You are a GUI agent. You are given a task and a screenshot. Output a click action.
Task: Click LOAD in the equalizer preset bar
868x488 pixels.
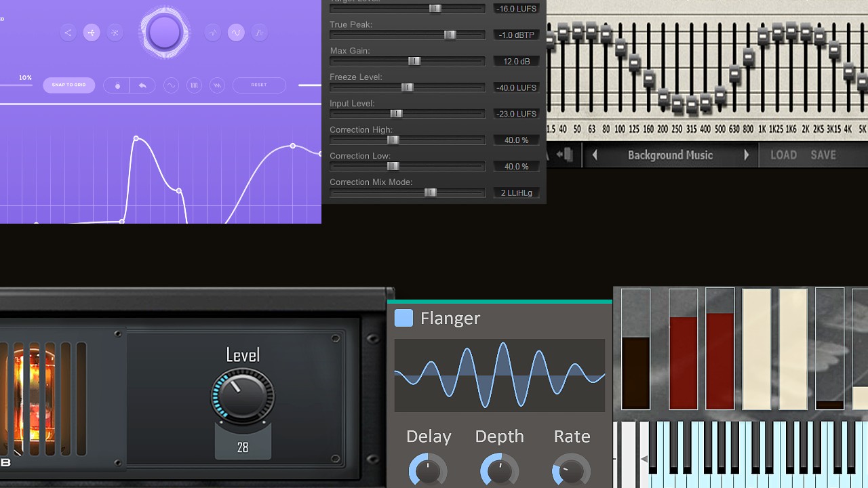tap(783, 155)
